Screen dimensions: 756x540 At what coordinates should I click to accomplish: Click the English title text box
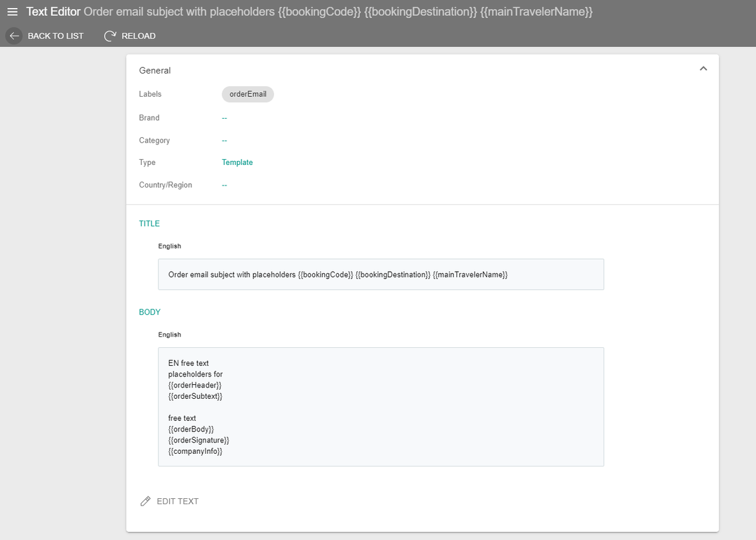(x=381, y=274)
